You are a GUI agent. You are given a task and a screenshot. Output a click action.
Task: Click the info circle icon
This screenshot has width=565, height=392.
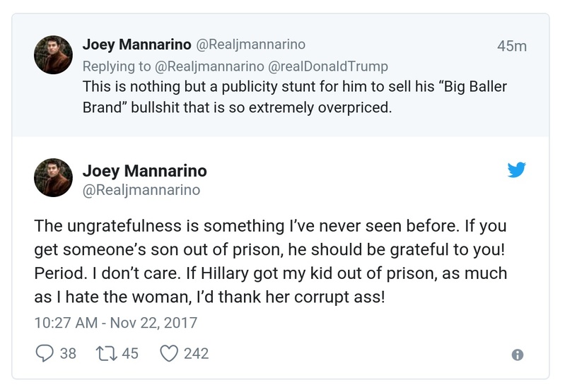(x=518, y=355)
